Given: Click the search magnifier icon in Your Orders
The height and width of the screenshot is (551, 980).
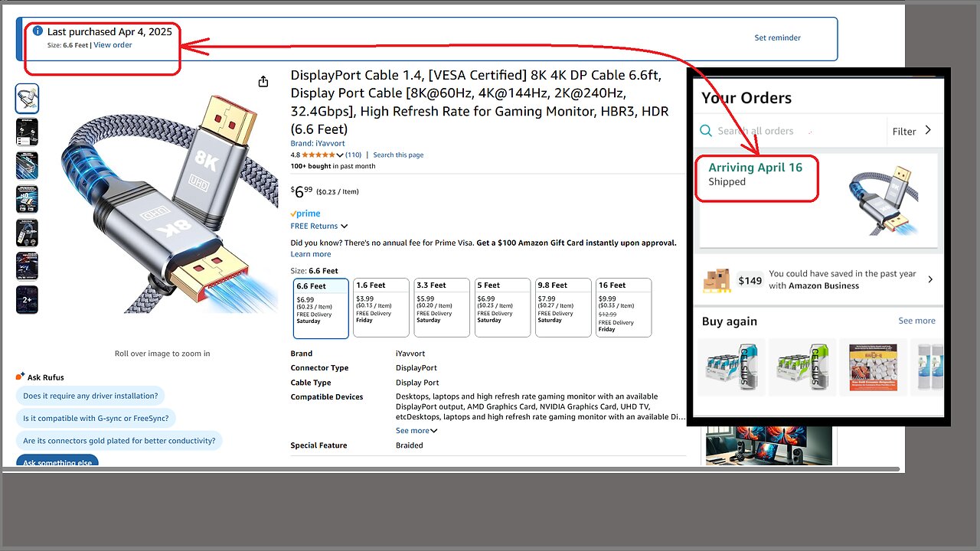Looking at the screenshot, I should point(706,131).
